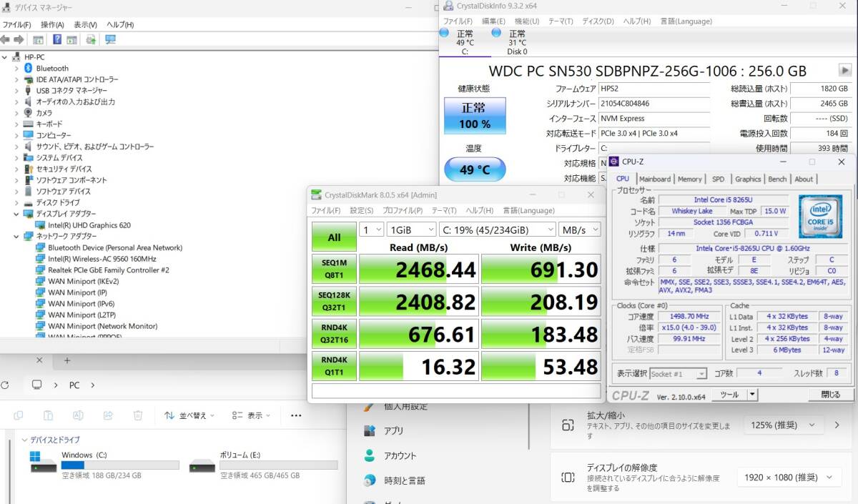Click the SEQ128K Q32T1 test button
This screenshot has width=858, height=504.
point(334,300)
